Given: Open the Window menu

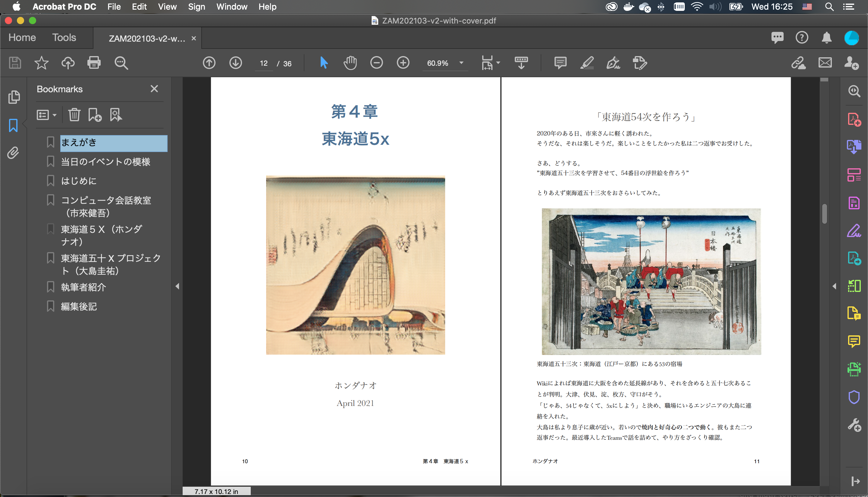Looking at the screenshot, I should [x=231, y=7].
